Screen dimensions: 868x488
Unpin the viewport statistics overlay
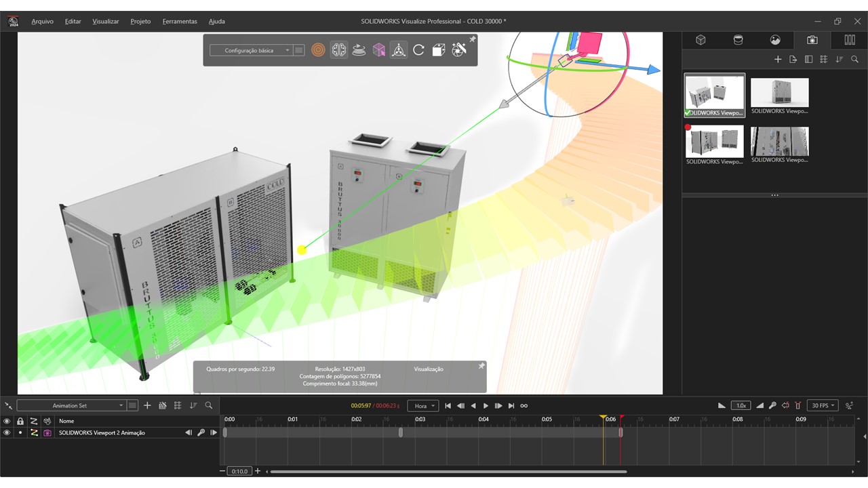point(481,366)
